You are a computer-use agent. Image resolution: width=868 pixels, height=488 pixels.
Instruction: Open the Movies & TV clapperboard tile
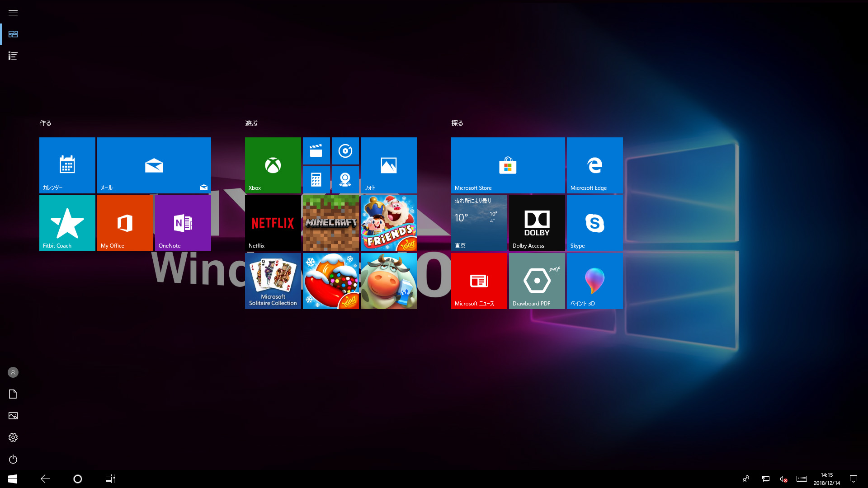[317, 151]
